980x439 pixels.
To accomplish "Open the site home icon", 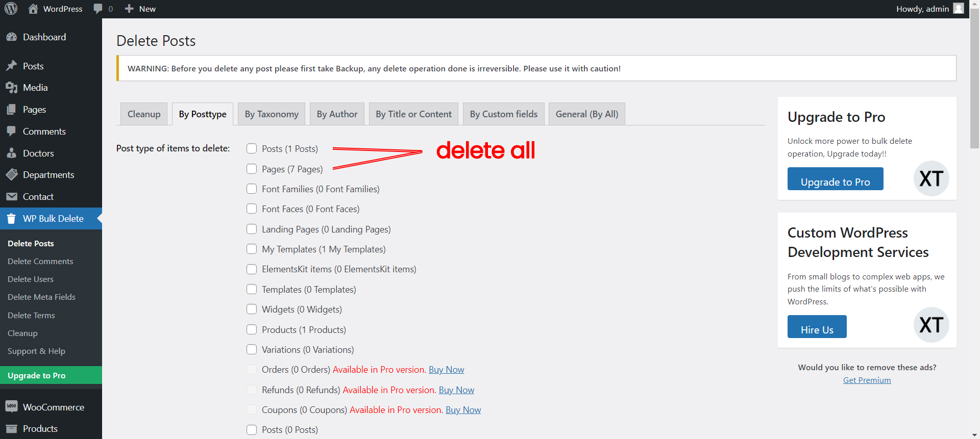I will pos(33,9).
